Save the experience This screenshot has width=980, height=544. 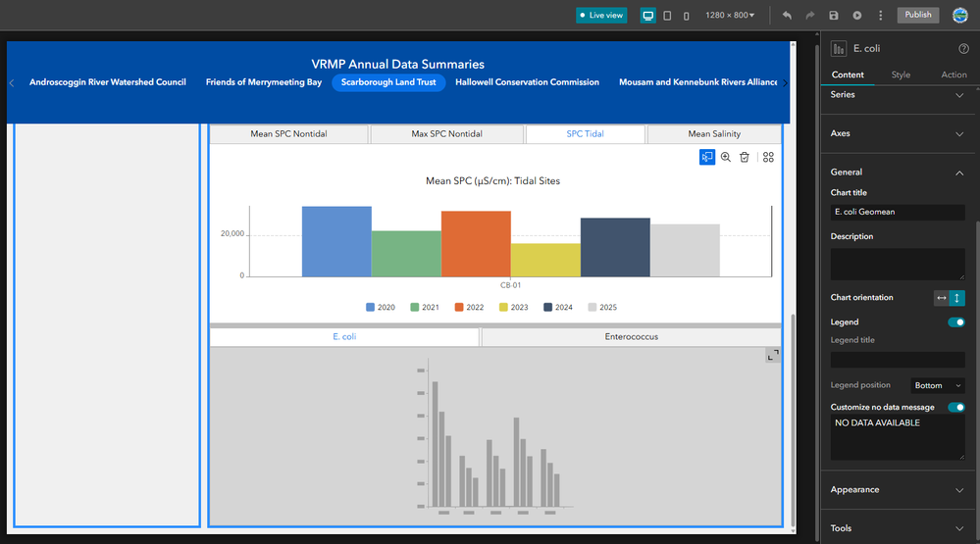click(x=834, y=15)
